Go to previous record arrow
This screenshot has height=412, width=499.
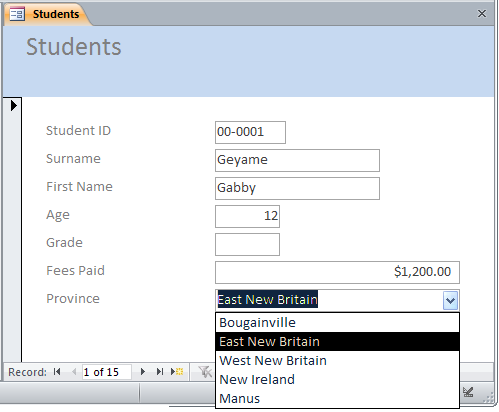(74, 371)
